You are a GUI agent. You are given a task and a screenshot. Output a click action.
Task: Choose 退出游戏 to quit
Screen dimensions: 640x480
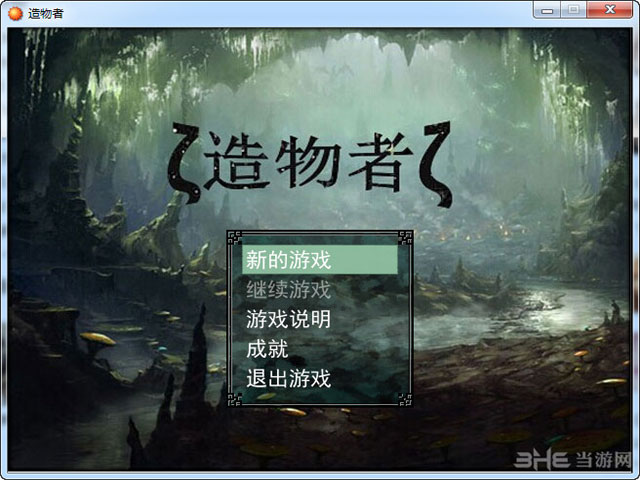[288, 378]
